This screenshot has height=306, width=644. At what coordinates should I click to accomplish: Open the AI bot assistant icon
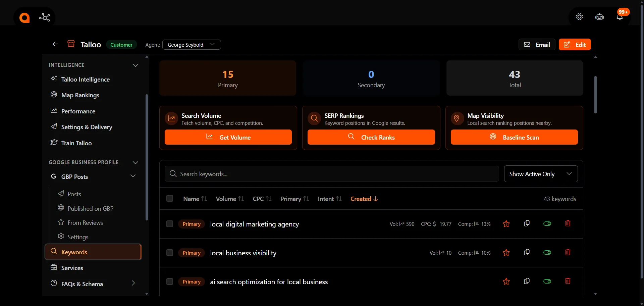tap(599, 17)
